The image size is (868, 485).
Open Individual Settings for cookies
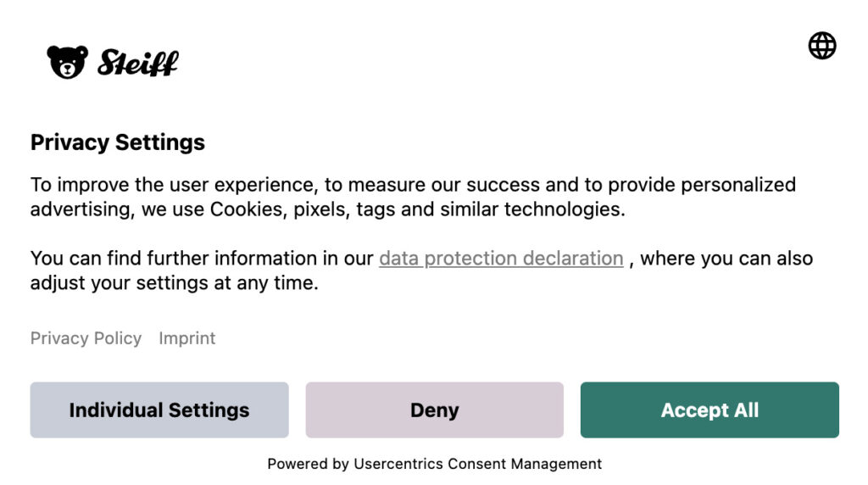[159, 410]
